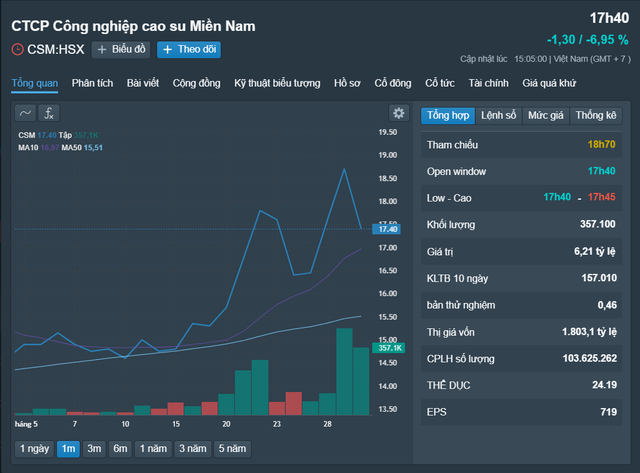Select the 1 ngày time range
The image size is (640, 473).
[33, 448]
